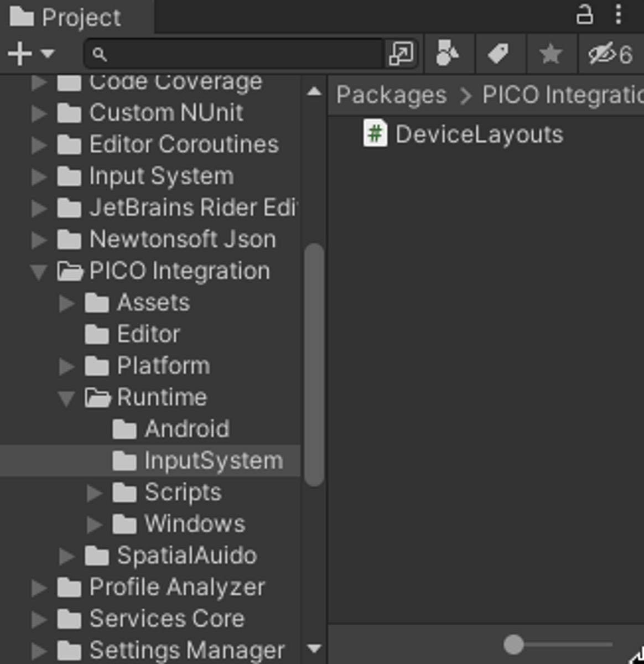Expand the Platform folder arrow
This screenshot has height=664, width=644.
[66, 366]
